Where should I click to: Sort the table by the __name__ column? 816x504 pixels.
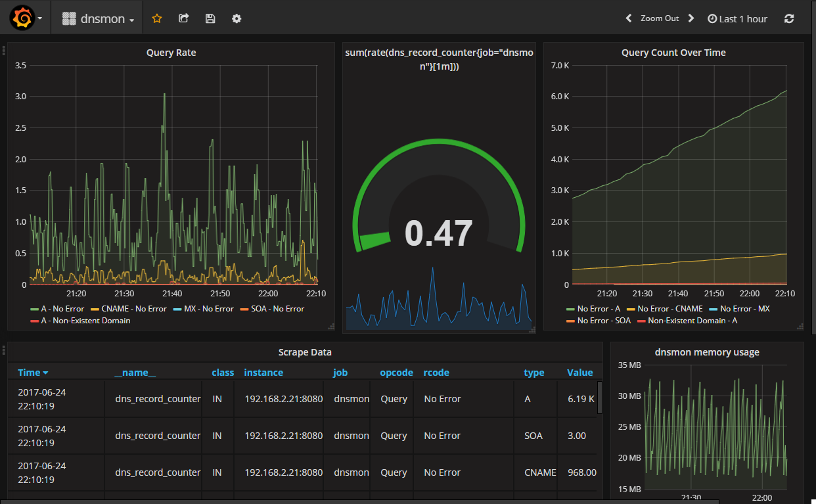[x=135, y=373]
